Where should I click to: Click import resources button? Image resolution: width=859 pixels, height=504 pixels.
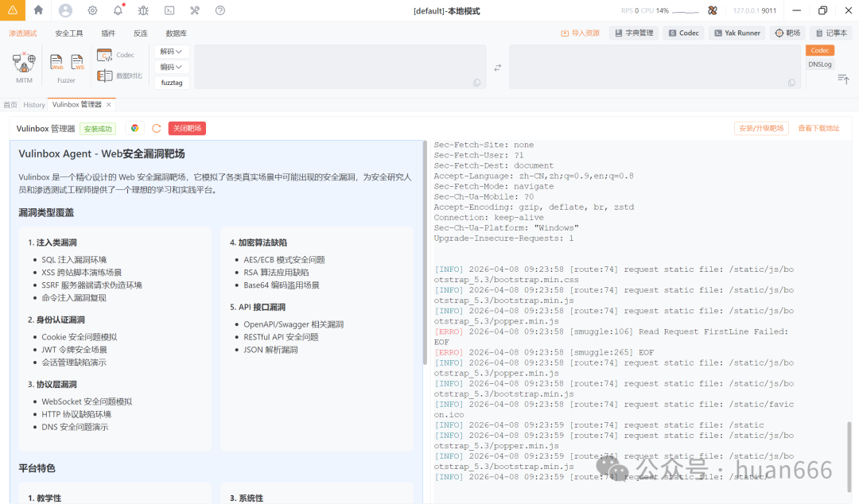point(580,33)
